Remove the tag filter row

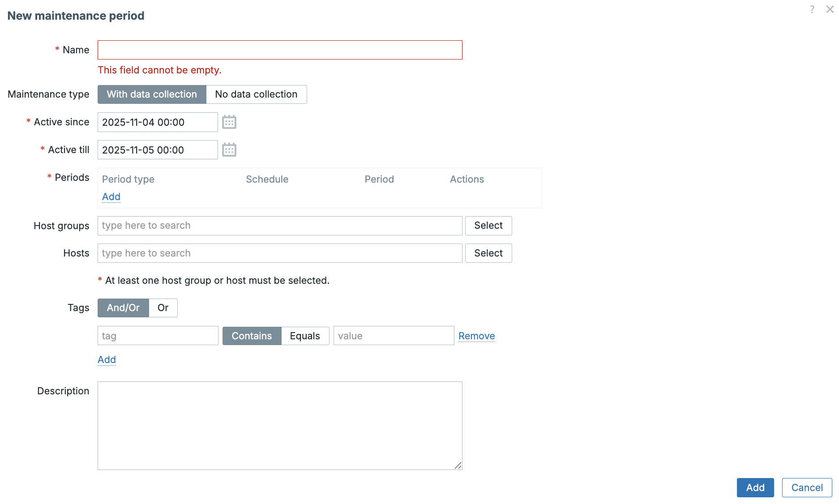click(x=476, y=336)
